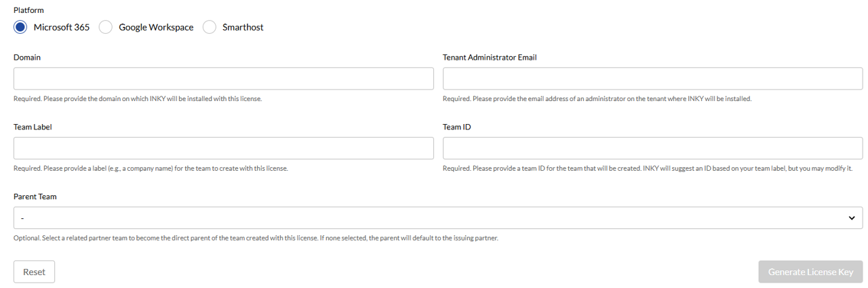Viewport: 868px width, 288px height.
Task: Click the Parent Team chevron arrow
Action: [x=852, y=218]
